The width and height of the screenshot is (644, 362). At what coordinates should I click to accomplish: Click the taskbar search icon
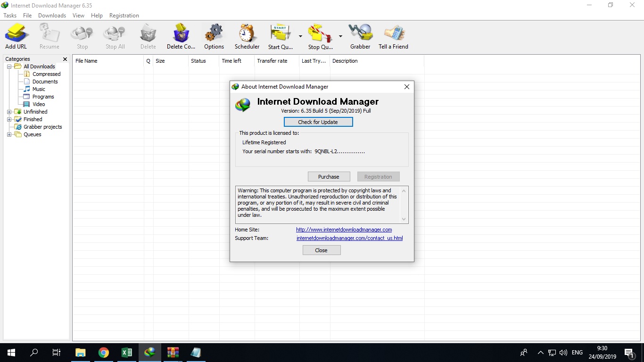click(34, 353)
